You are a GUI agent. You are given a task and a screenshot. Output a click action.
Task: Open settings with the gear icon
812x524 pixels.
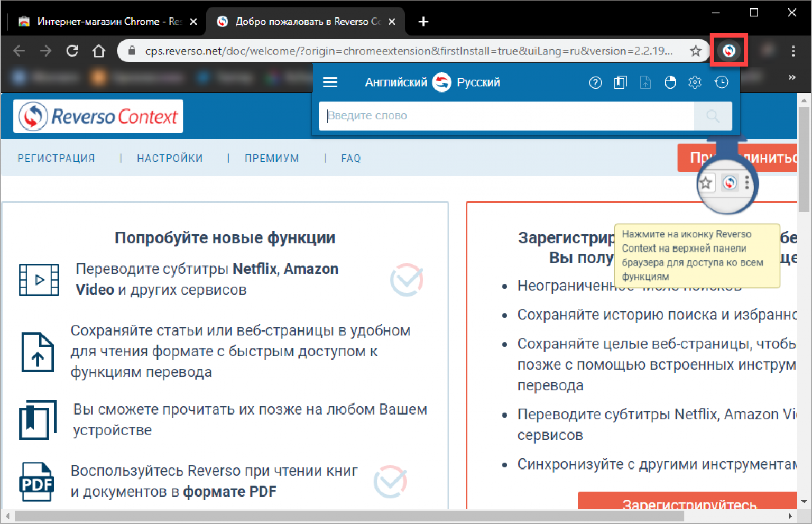[695, 82]
